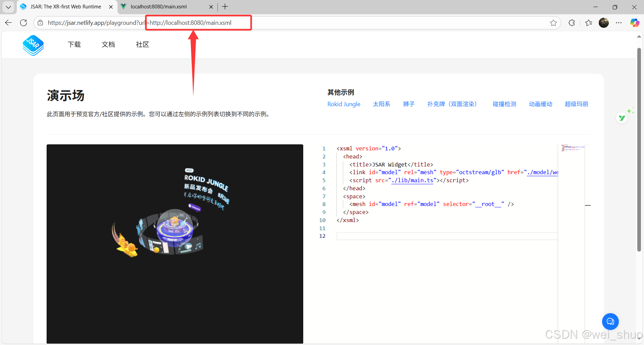Open Copilot from the browser toolbar
This screenshot has width=644, height=345.
[635, 22]
